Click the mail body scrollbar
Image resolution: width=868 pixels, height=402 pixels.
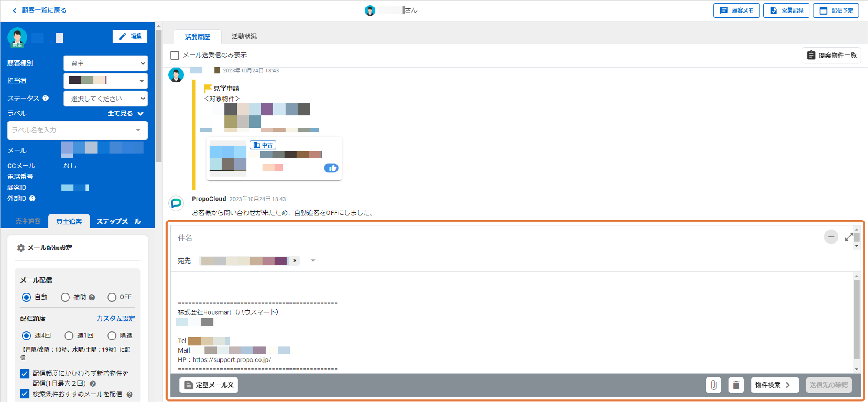(x=856, y=320)
